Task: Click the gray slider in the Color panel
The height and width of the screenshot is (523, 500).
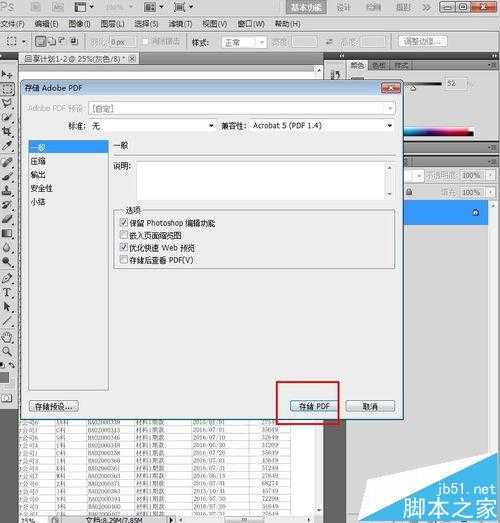Action: click(x=413, y=87)
